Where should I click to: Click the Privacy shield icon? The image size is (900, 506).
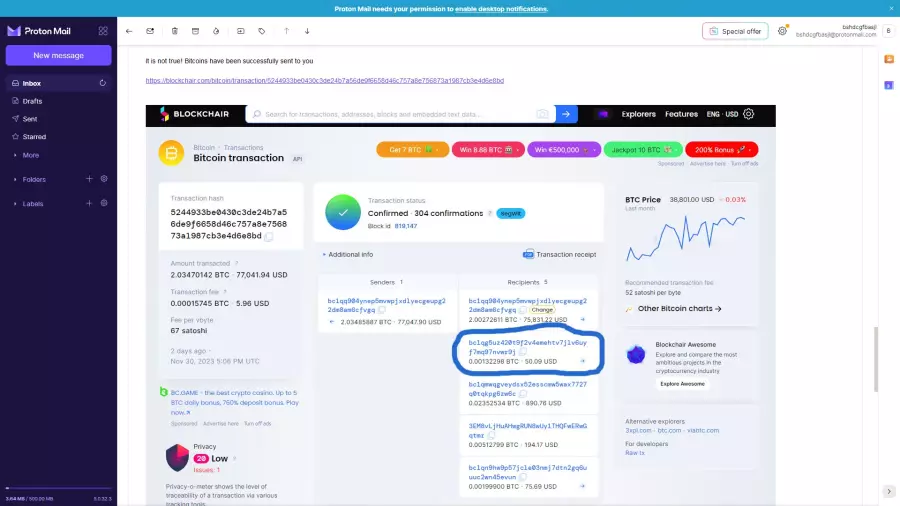coord(177,458)
